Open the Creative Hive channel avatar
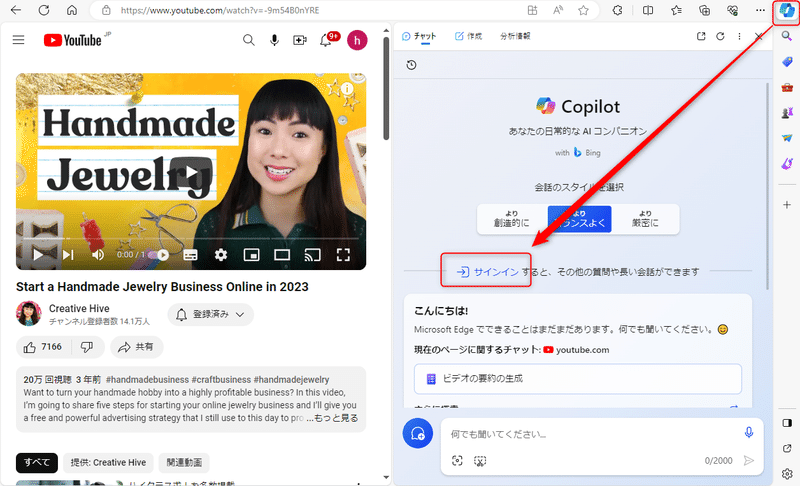Image resolution: width=800 pixels, height=486 pixels. tap(28, 314)
